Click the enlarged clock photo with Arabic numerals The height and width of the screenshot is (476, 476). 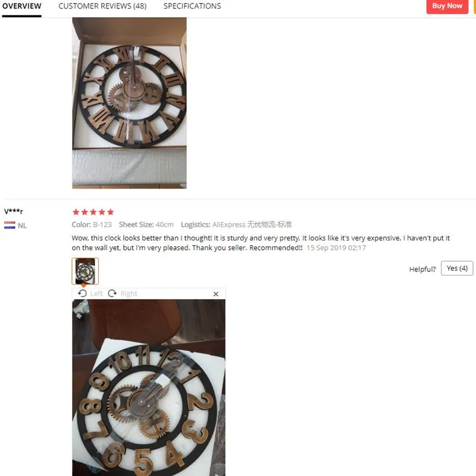pyautogui.click(x=149, y=388)
